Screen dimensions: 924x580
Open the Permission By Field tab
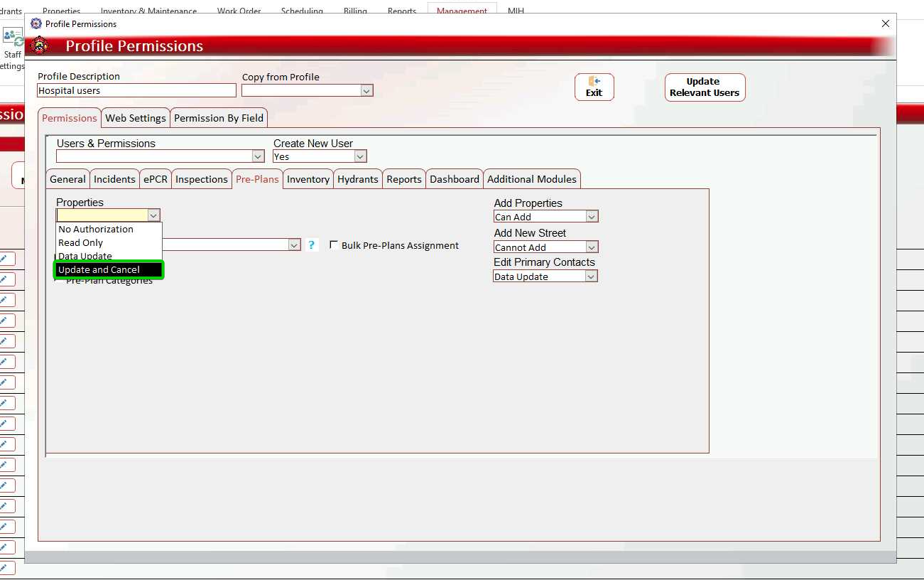[x=219, y=118]
